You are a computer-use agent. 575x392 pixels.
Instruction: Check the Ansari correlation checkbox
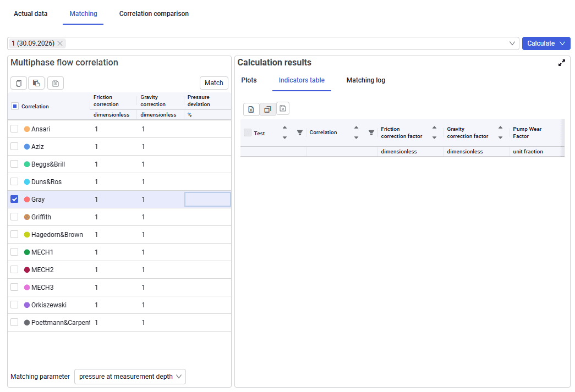point(14,129)
